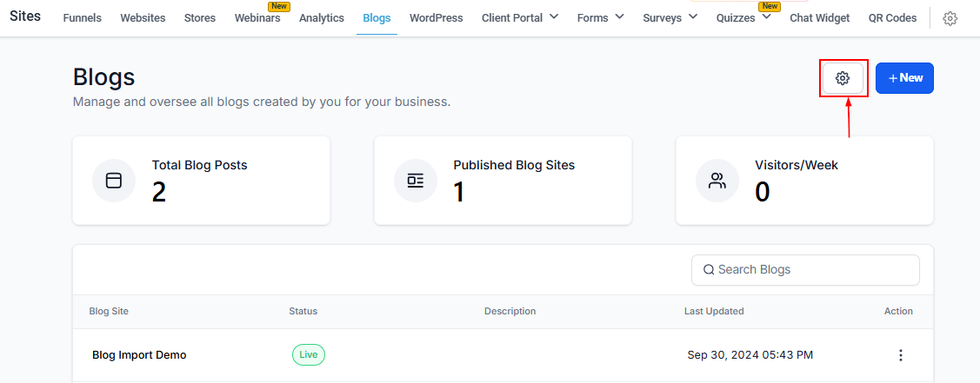The height and width of the screenshot is (383, 980).
Task: Click the blue New button
Action: pyautogui.click(x=904, y=78)
